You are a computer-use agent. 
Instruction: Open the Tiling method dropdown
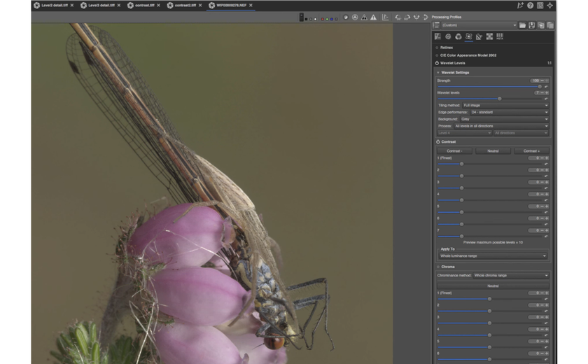click(x=505, y=105)
